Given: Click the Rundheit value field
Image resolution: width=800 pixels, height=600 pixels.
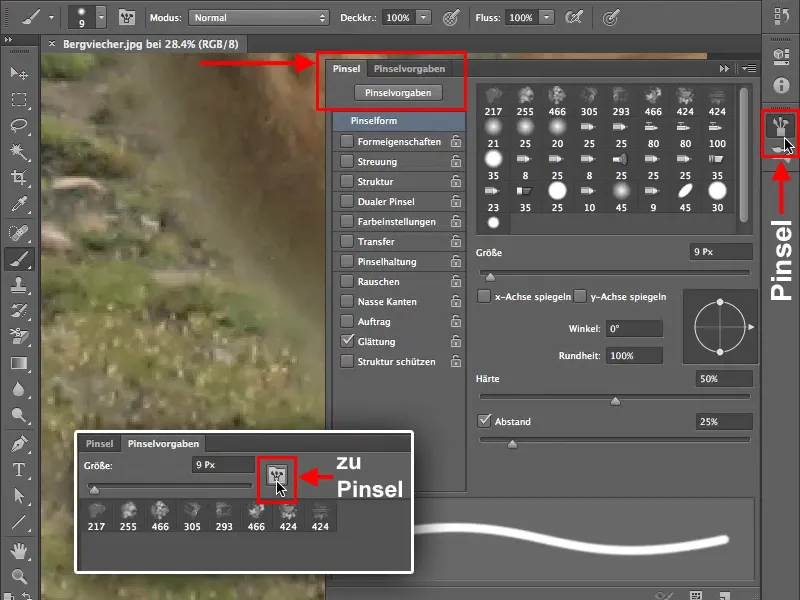Looking at the screenshot, I should pyautogui.click(x=634, y=356).
